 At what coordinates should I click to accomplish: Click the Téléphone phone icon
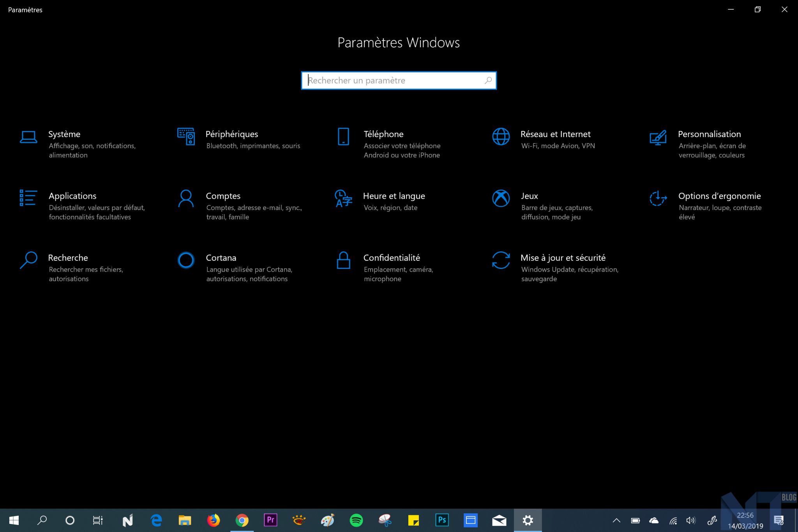343,136
